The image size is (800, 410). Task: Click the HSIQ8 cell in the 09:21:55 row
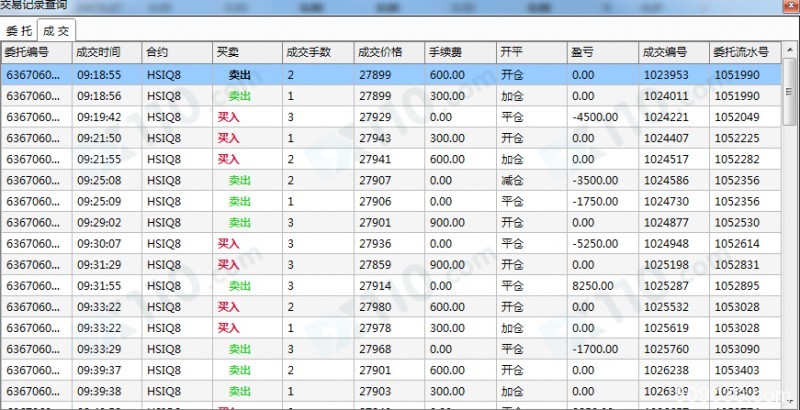click(x=164, y=159)
